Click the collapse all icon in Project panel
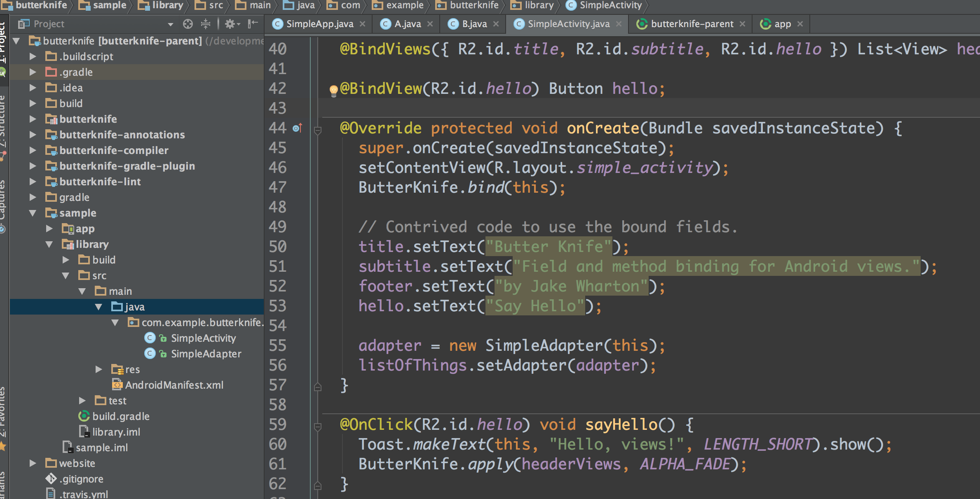 (x=205, y=24)
